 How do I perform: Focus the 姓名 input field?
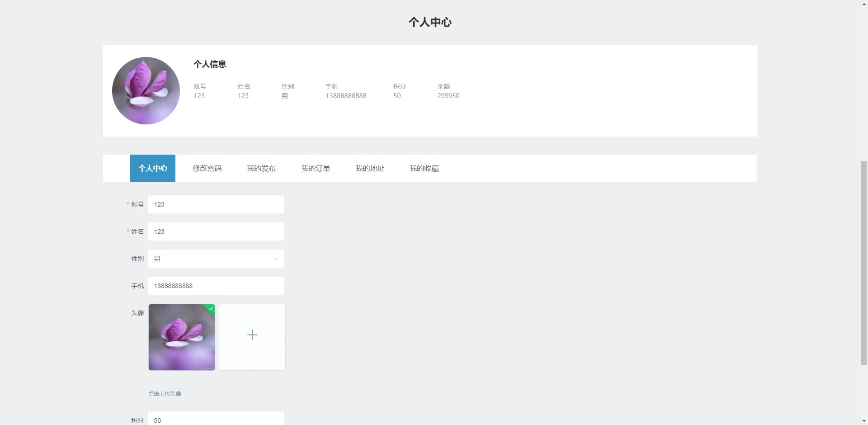pos(216,231)
